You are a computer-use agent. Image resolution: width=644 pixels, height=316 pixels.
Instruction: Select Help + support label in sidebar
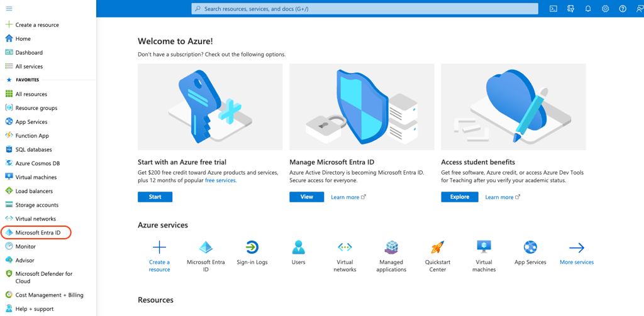(x=35, y=308)
